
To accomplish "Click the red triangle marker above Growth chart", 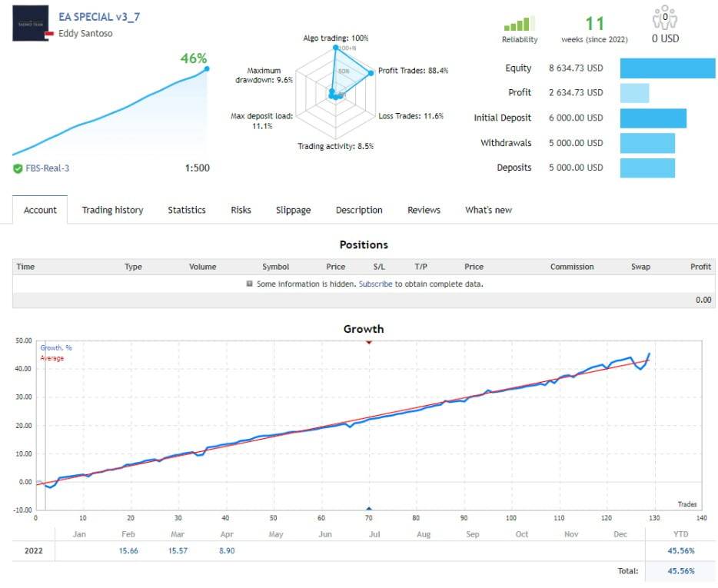I will pos(369,341).
